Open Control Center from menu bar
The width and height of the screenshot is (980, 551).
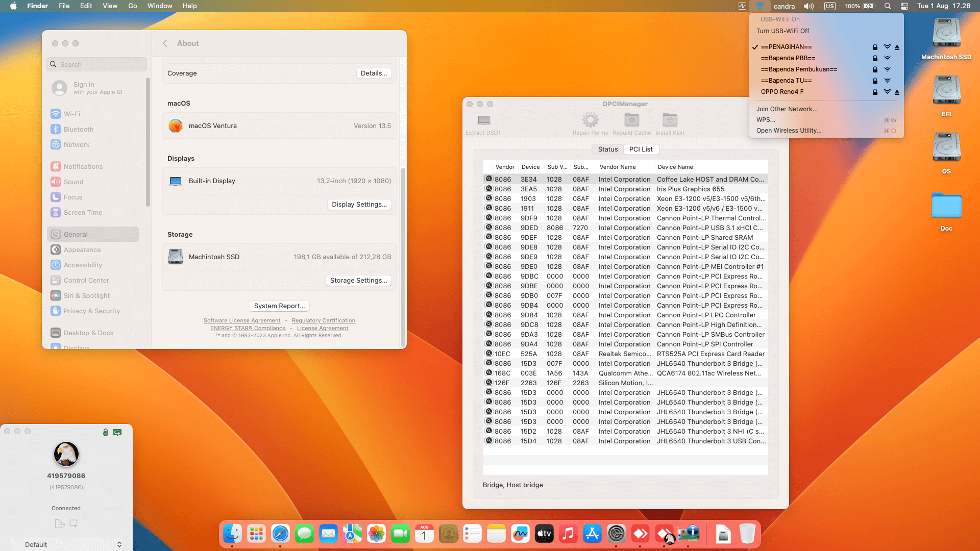point(904,6)
